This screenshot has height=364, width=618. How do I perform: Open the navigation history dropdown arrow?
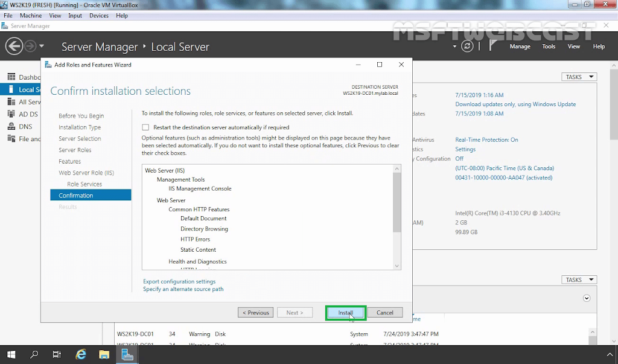point(42,46)
